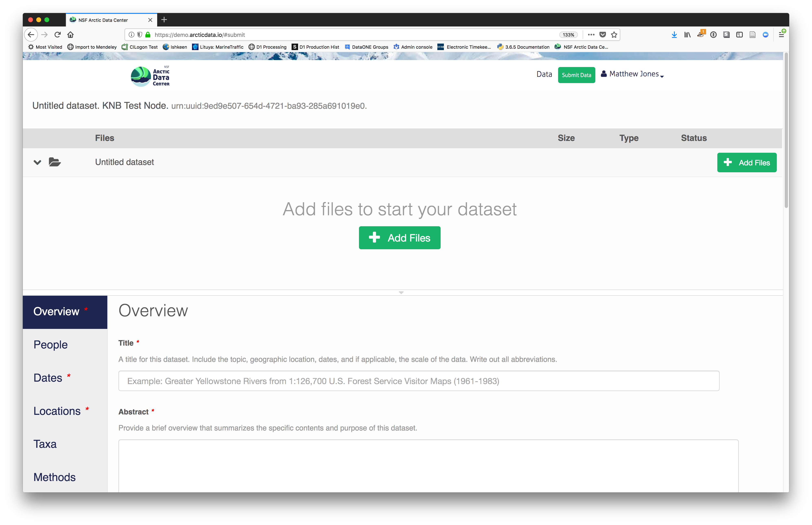Click the Arctic Data Center logo
Image resolution: width=812 pixels, height=525 pixels.
[x=150, y=76]
